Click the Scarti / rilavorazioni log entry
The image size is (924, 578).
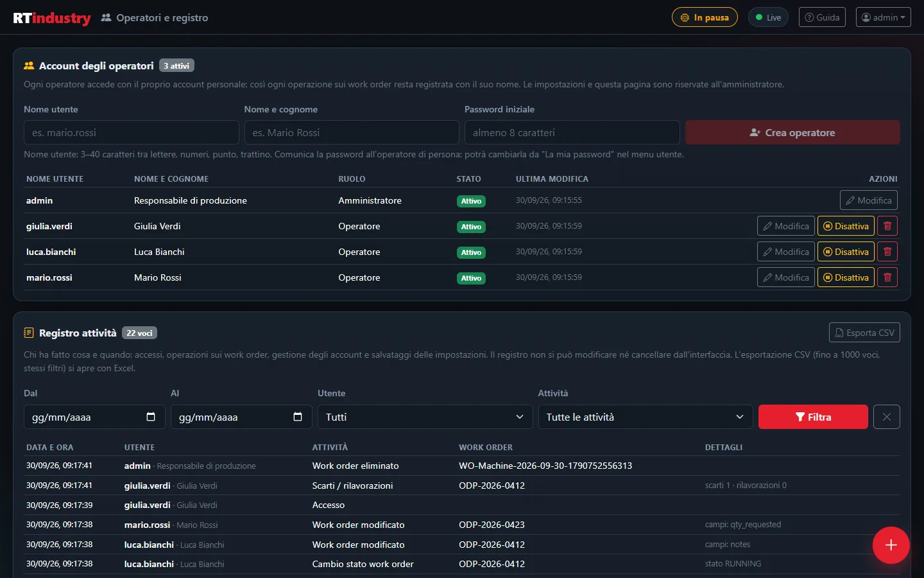[x=352, y=486]
